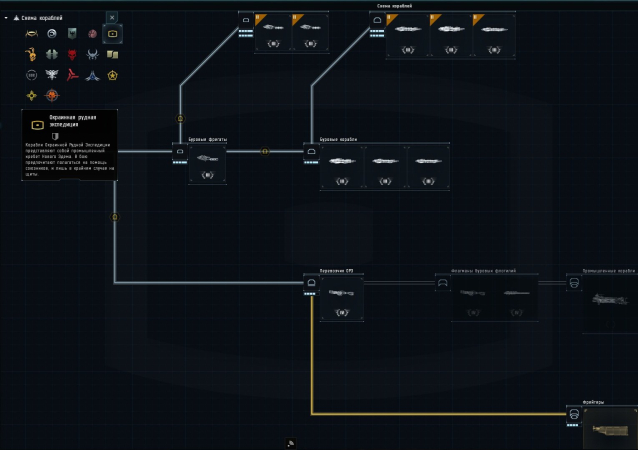Select the blue-grey horned Angel Cartel icon
The width and height of the screenshot is (638, 450).
point(92,54)
